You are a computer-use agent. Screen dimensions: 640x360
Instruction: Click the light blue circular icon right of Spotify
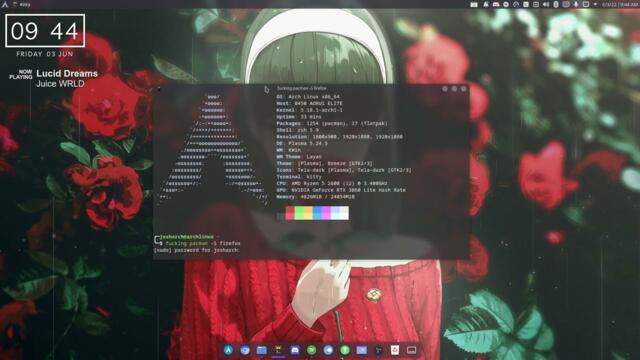[328, 350]
